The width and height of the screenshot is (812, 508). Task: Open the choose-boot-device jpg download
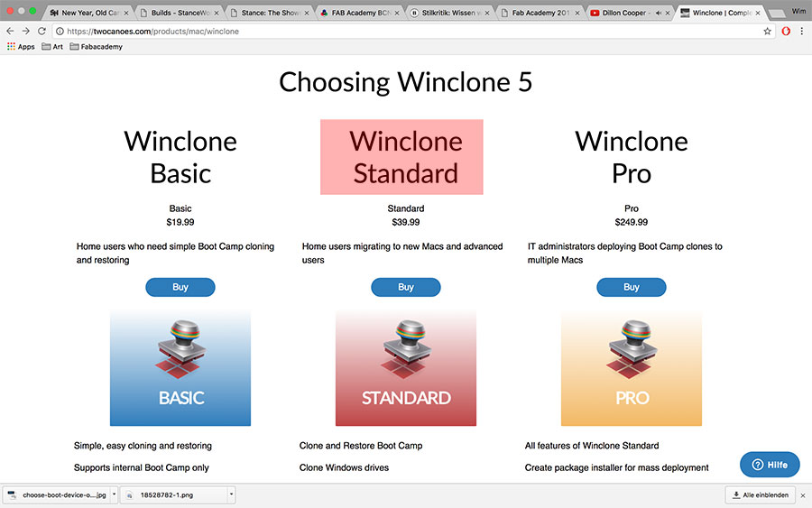point(56,495)
